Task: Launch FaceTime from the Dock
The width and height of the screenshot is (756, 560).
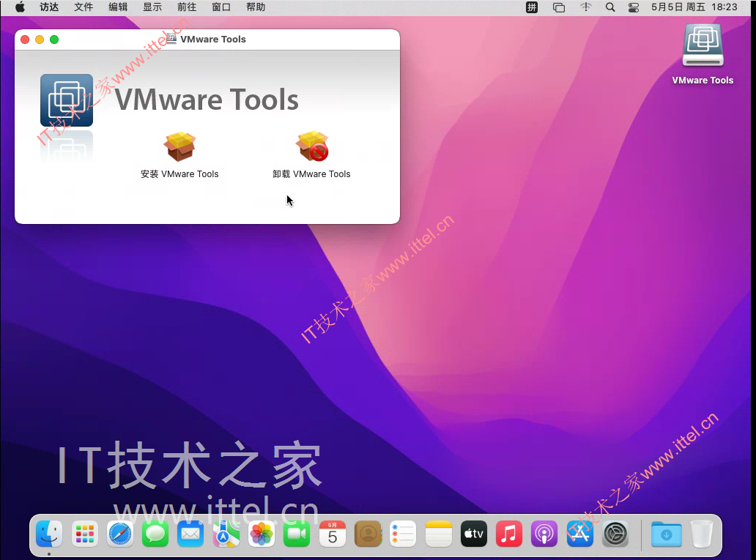Action: tap(297, 534)
